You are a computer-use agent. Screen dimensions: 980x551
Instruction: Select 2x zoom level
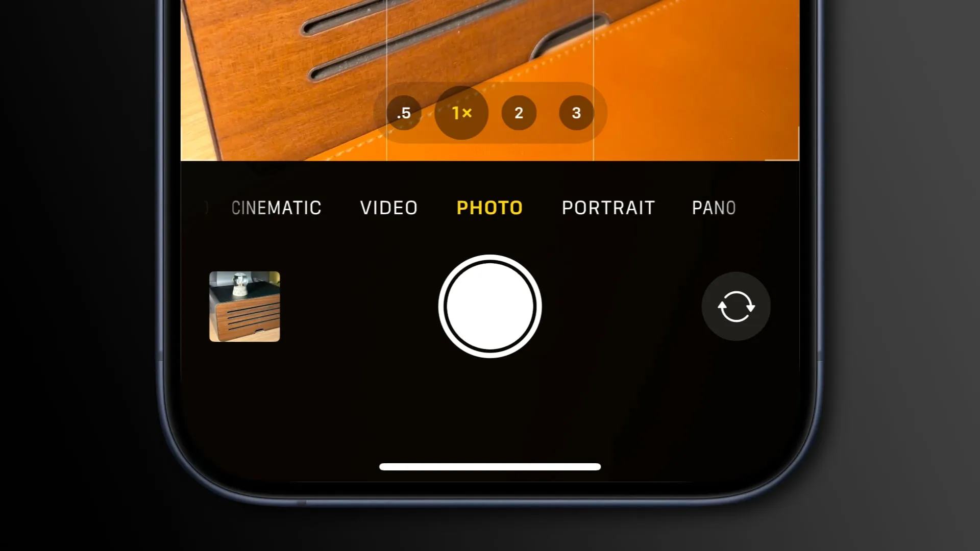(x=519, y=113)
